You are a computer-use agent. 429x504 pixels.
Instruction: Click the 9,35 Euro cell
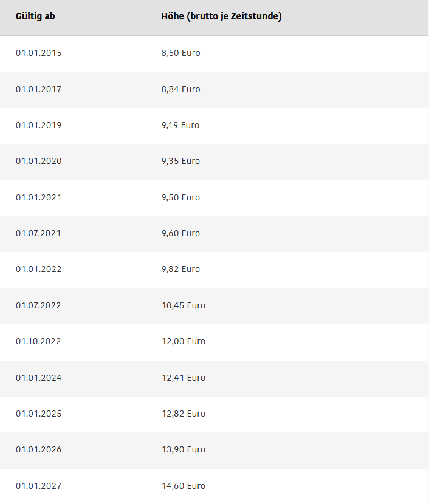pyautogui.click(x=180, y=161)
